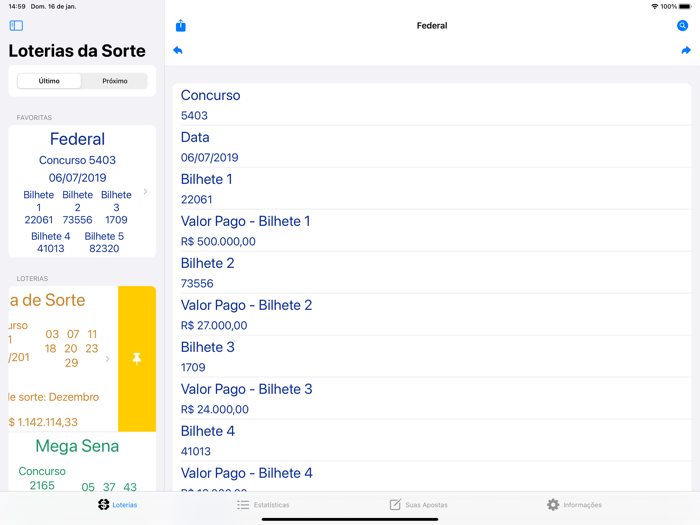Tap the share icon in header
This screenshot has height=525, width=700.
pos(181,26)
